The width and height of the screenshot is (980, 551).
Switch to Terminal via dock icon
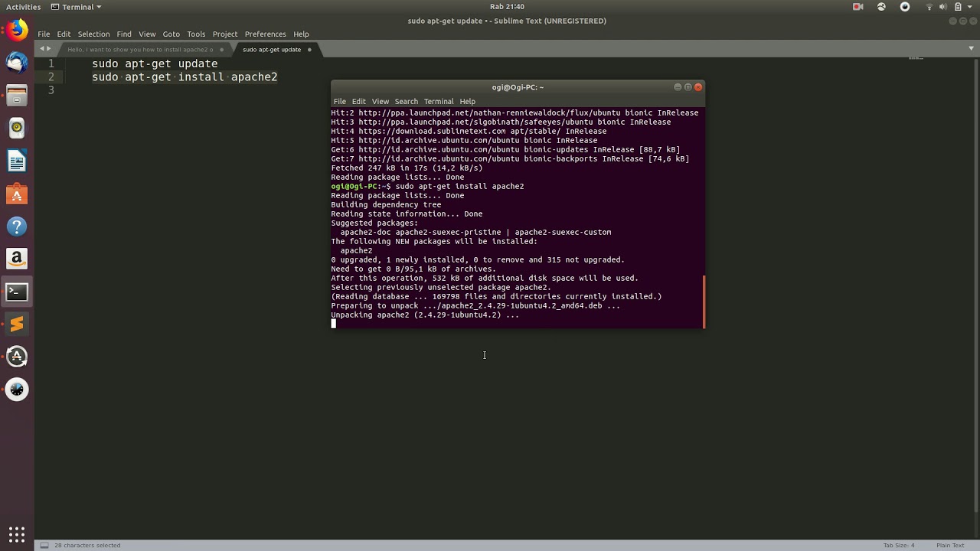pos(17,292)
